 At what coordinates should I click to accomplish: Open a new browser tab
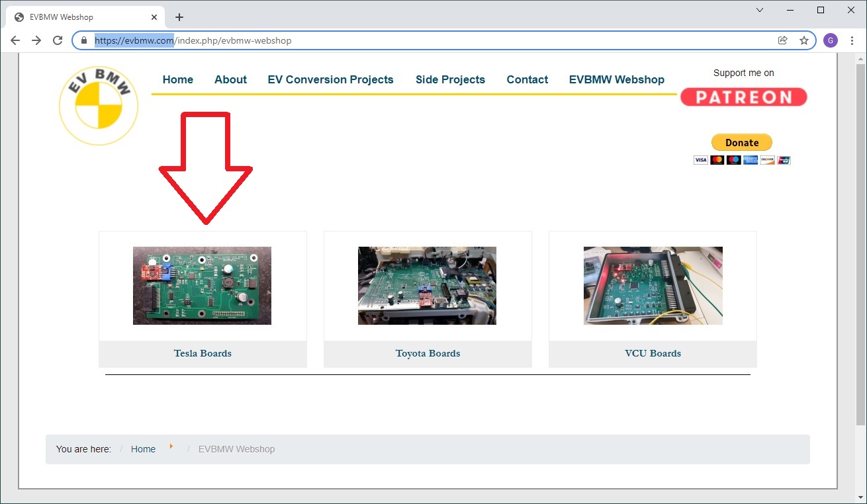179,17
